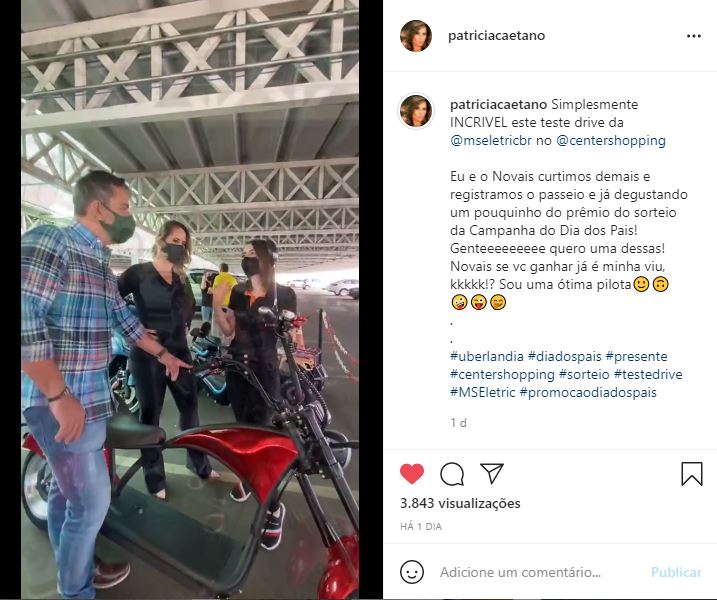Image resolution: width=717 pixels, height=600 pixels.
Task: Open emoji picker smiley icon
Action: 412,572
